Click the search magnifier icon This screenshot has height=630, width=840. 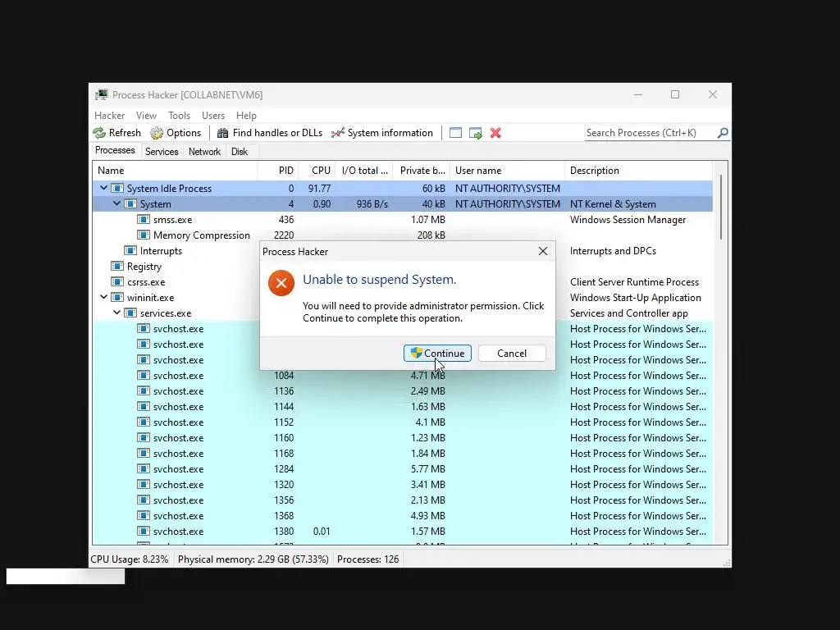tap(723, 132)
